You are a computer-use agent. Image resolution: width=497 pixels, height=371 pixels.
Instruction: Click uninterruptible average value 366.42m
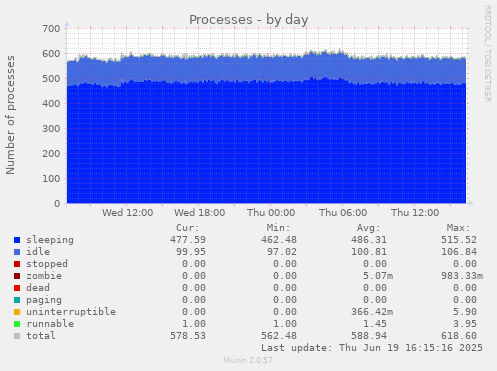point(372,312)
